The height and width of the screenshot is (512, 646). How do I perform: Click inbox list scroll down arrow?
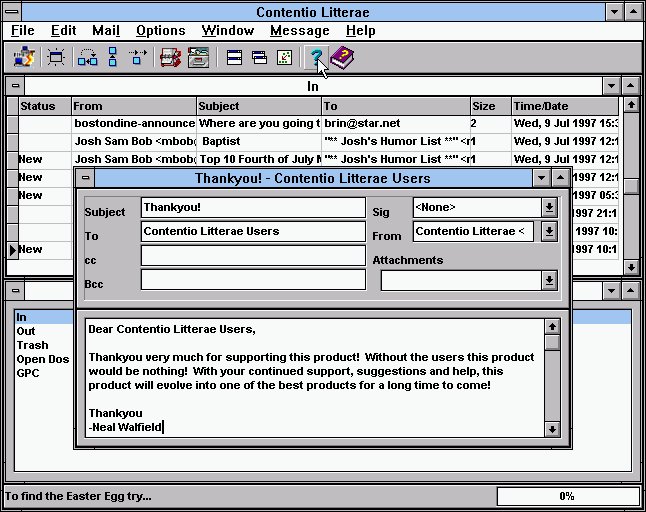click(x=631, y=267)
